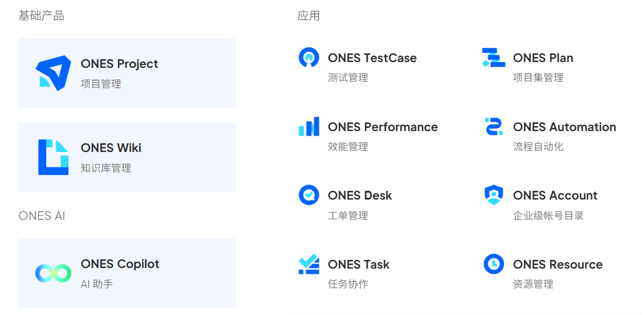Viewport: 644px width, 315px height.
Task: Click the ONES Account shield icon
Action: 493,195
